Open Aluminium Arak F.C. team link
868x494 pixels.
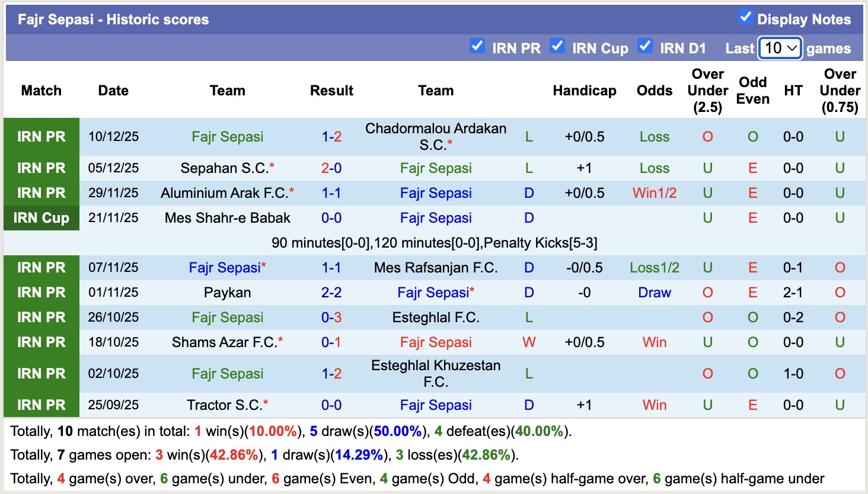tap(224, 193)
